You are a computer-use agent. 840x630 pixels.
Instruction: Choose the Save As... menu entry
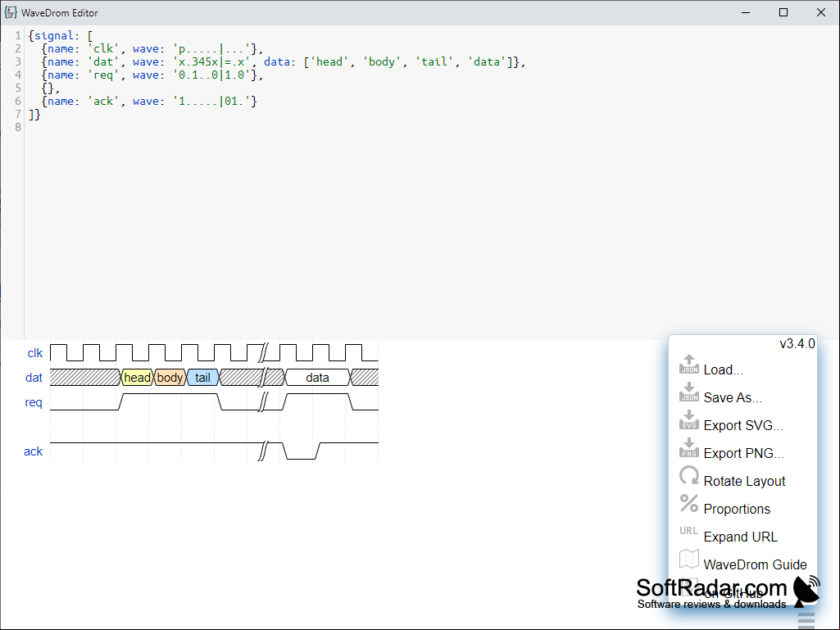click(x=733, y=398)
